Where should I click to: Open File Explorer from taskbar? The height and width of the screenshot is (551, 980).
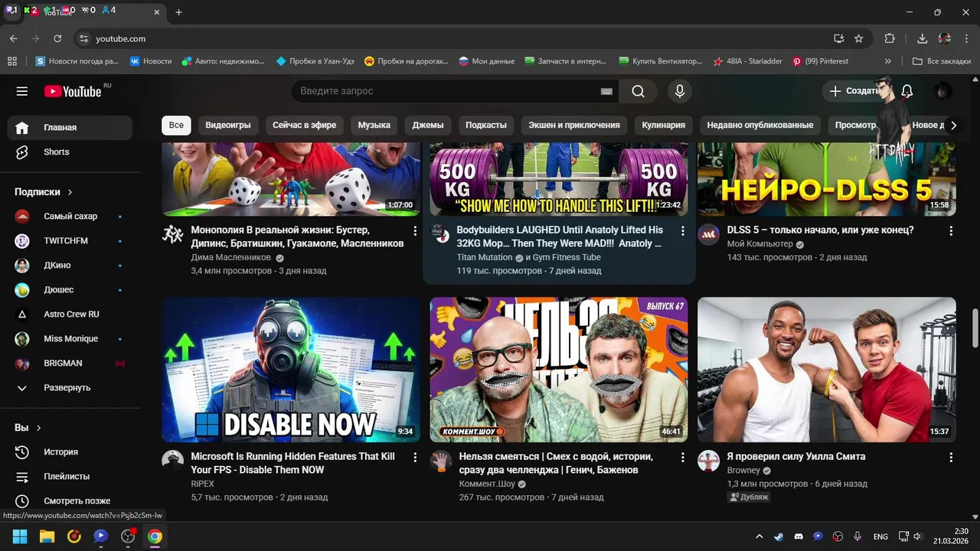click(x=47, y=536)
